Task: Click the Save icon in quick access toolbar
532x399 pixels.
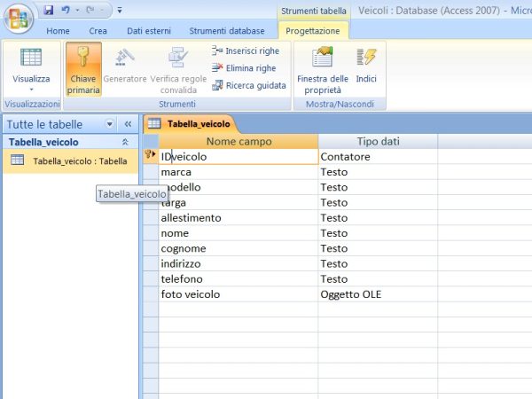Action: coord(49,10)
